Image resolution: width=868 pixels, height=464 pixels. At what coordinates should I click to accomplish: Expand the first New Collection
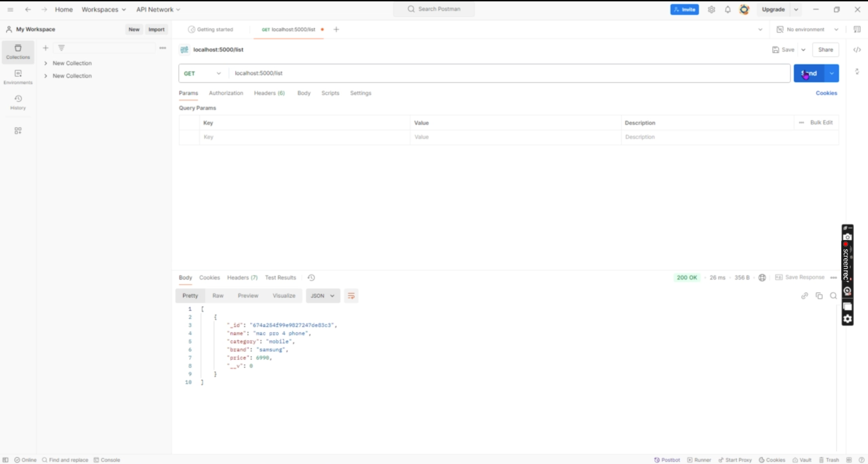tap(46, 63)
